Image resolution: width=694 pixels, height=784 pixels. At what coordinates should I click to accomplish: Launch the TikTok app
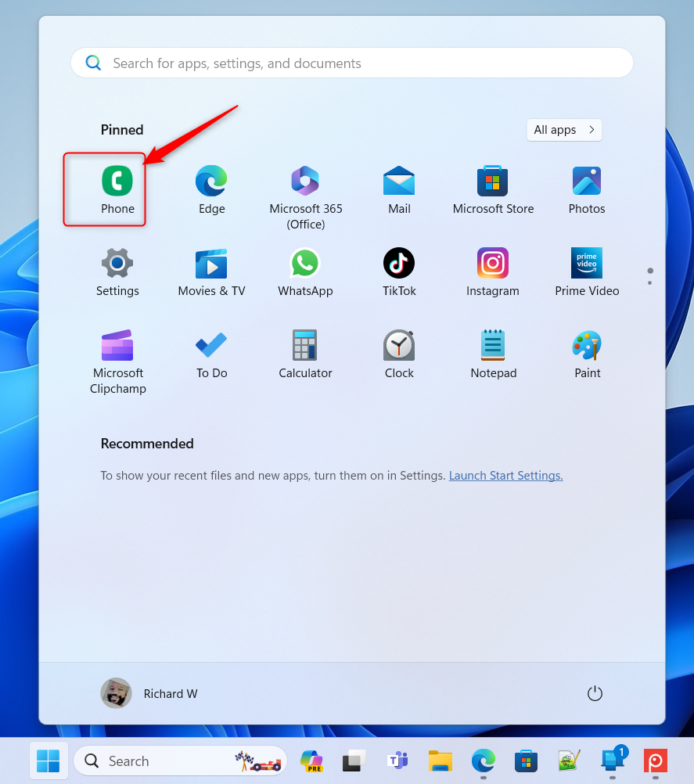pyautogui.click(x=399, y=272)
